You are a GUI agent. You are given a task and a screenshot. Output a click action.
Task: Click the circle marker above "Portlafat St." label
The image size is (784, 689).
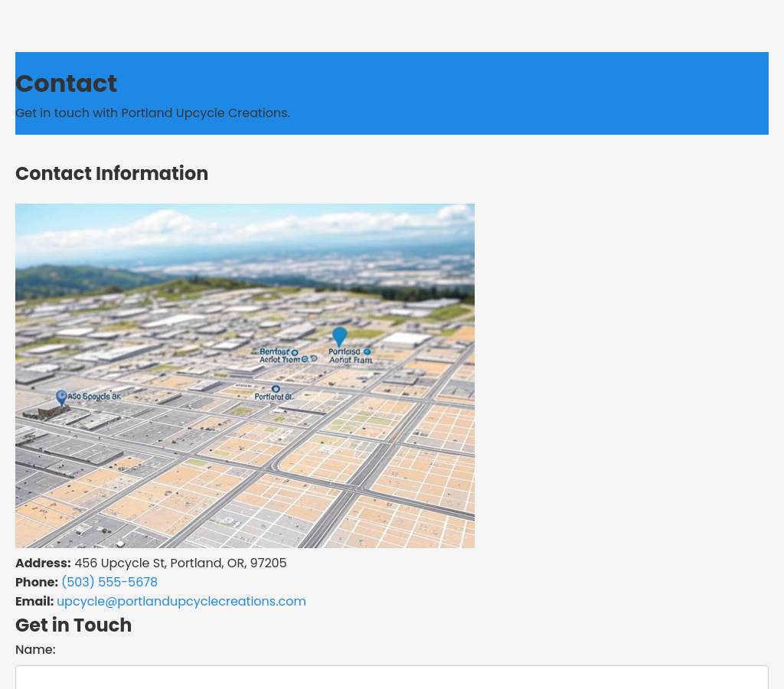(276, 389)
